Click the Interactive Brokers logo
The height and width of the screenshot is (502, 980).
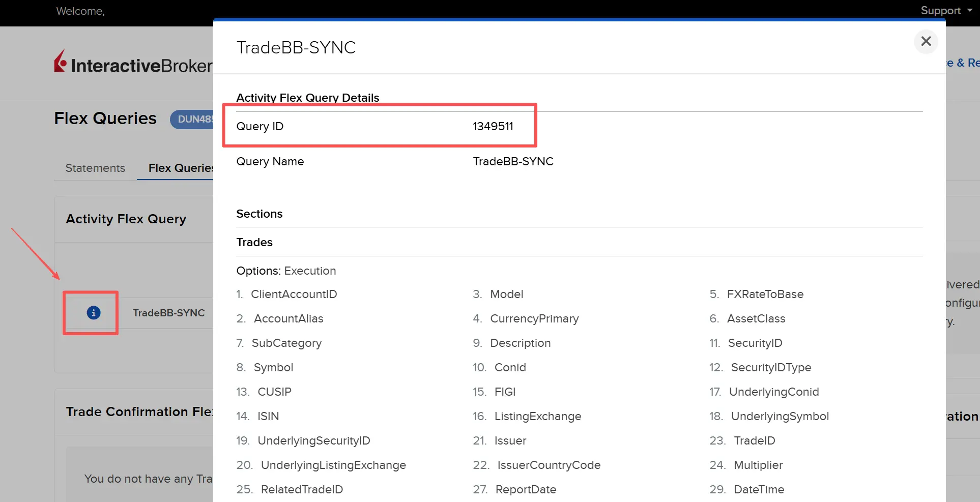133,63
